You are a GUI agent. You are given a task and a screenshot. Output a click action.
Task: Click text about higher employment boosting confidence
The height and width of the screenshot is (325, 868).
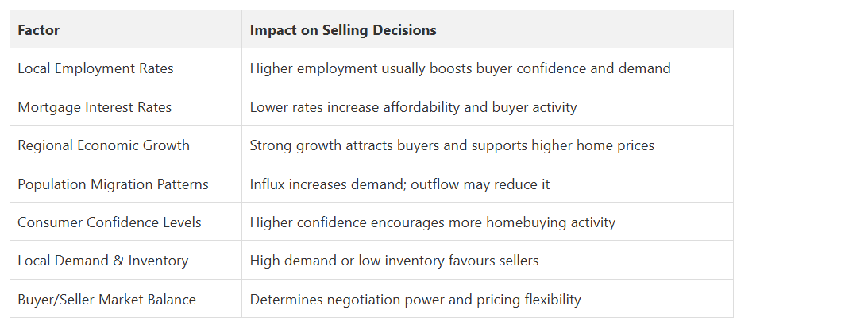[460, 68]
